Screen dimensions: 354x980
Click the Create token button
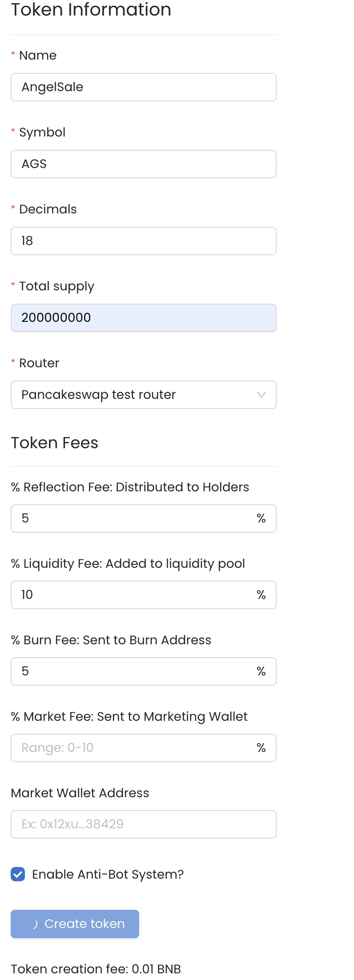point(75,924)
